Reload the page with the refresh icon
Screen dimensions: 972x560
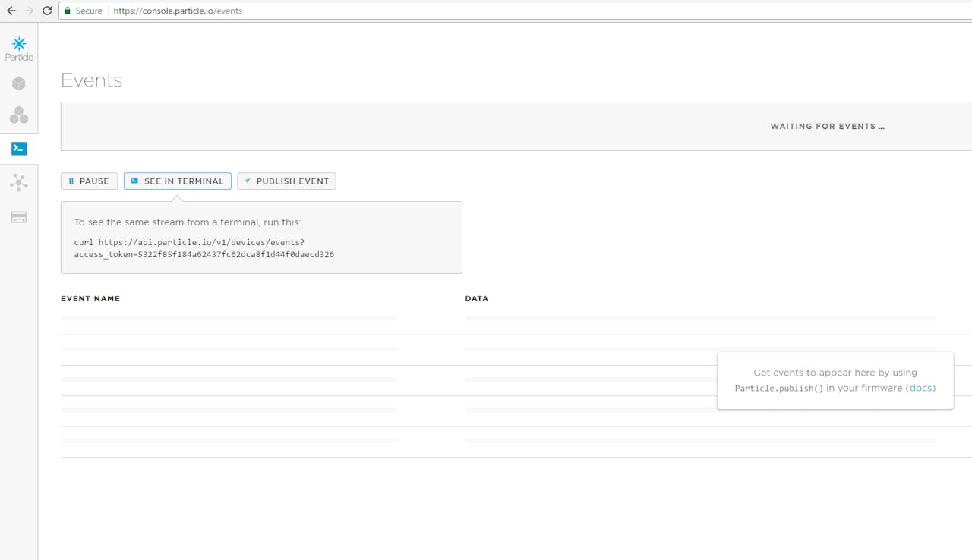coord(47,11)
